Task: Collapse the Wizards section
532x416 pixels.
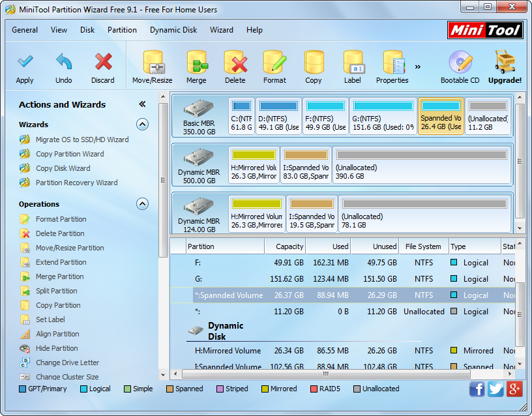Action: click(x=143, y=125)
